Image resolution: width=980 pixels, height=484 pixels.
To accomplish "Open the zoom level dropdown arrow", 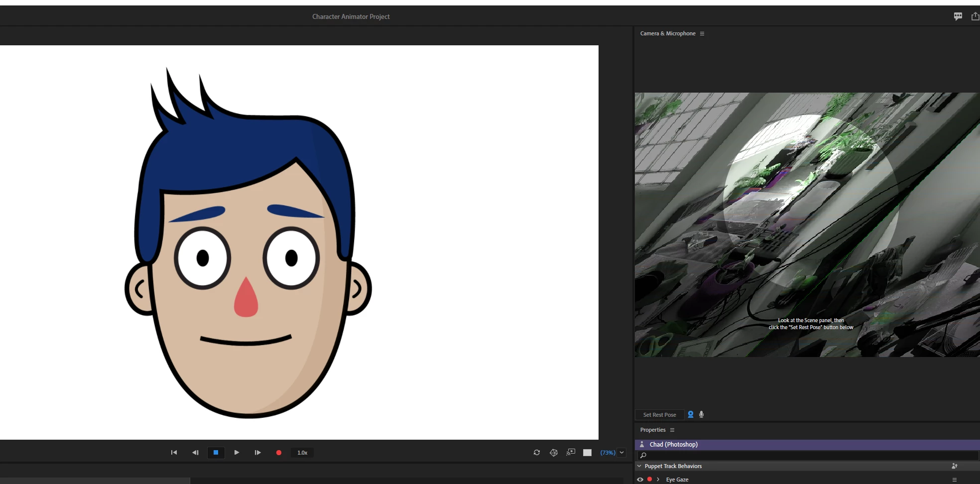I will [622, 453].
